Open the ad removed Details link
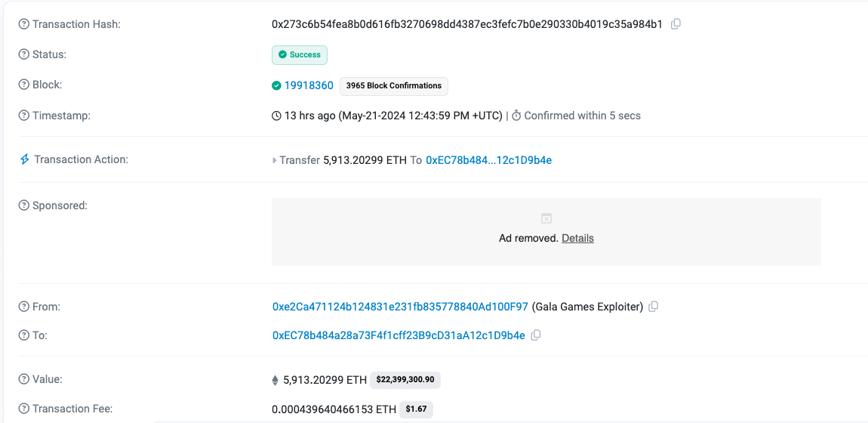868x423 pixels. (577, 238)
